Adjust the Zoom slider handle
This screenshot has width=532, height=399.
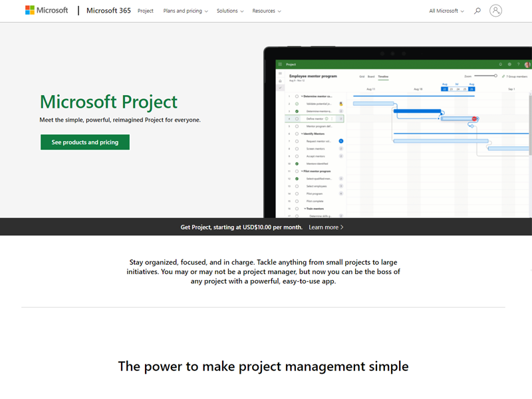pyautogui.click(x=495, y=76)
